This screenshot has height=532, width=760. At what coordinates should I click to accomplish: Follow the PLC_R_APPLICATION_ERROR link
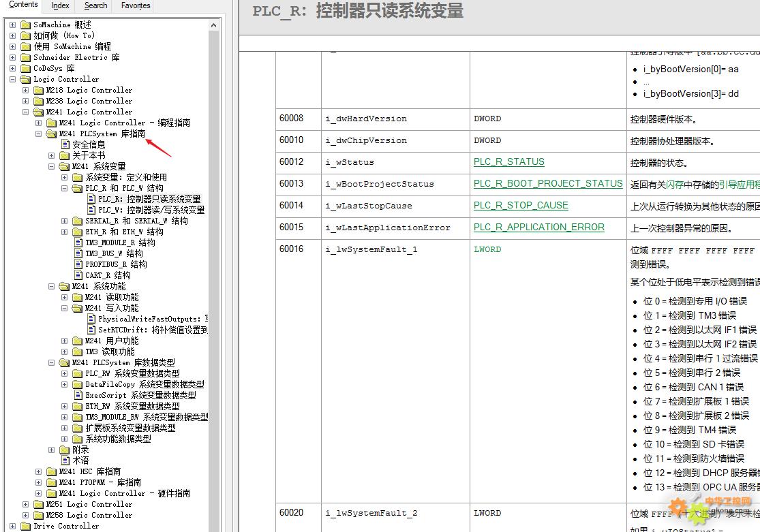(539, 228)
